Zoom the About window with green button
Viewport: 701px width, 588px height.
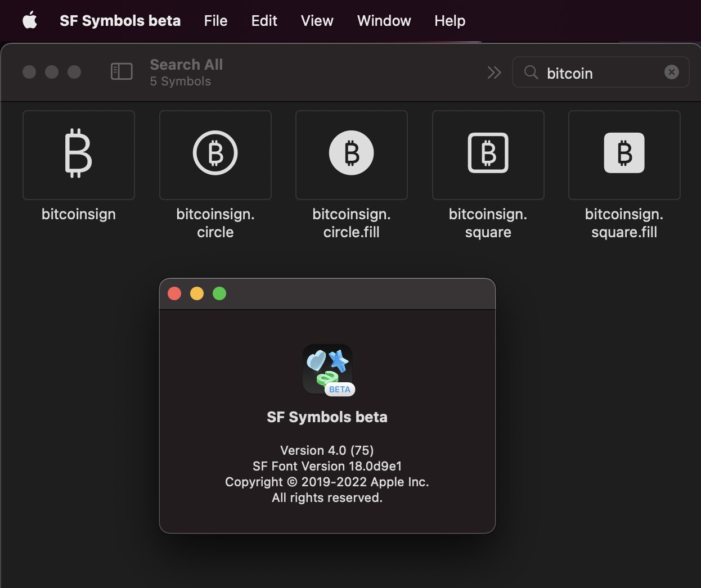point(219,293)
